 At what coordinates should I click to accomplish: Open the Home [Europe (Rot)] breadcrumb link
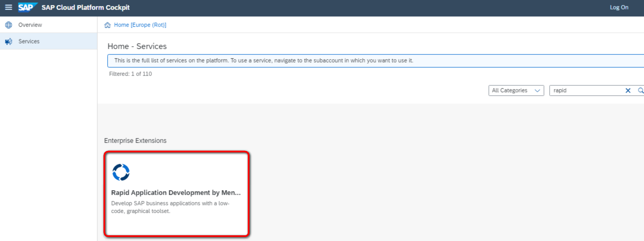point(140,25)
